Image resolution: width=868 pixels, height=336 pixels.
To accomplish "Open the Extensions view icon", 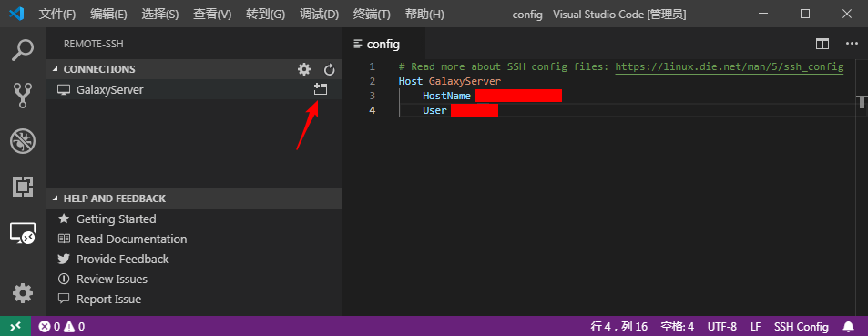I will (23, 187).
